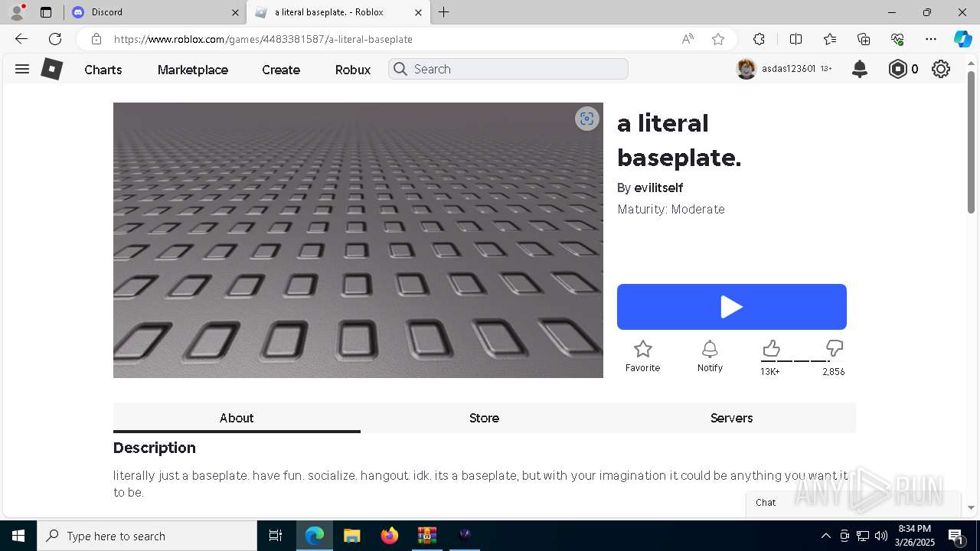Open the browser Favorites list

[x=830, y=39]
